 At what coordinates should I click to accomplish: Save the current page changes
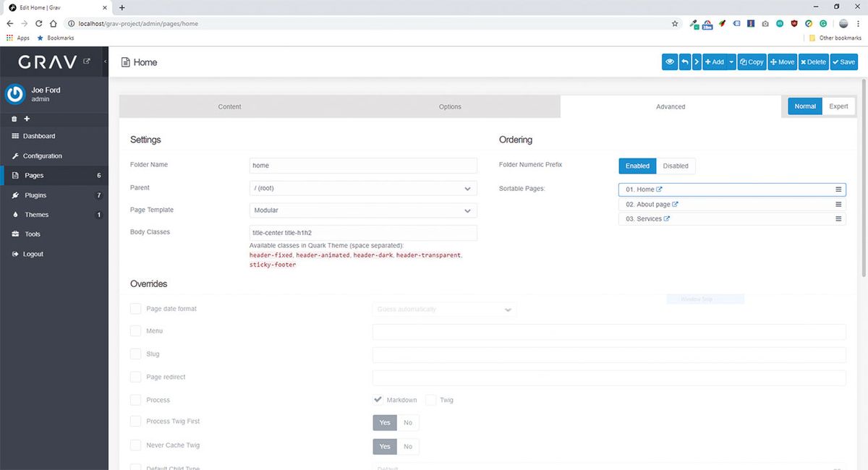point(843,61)
